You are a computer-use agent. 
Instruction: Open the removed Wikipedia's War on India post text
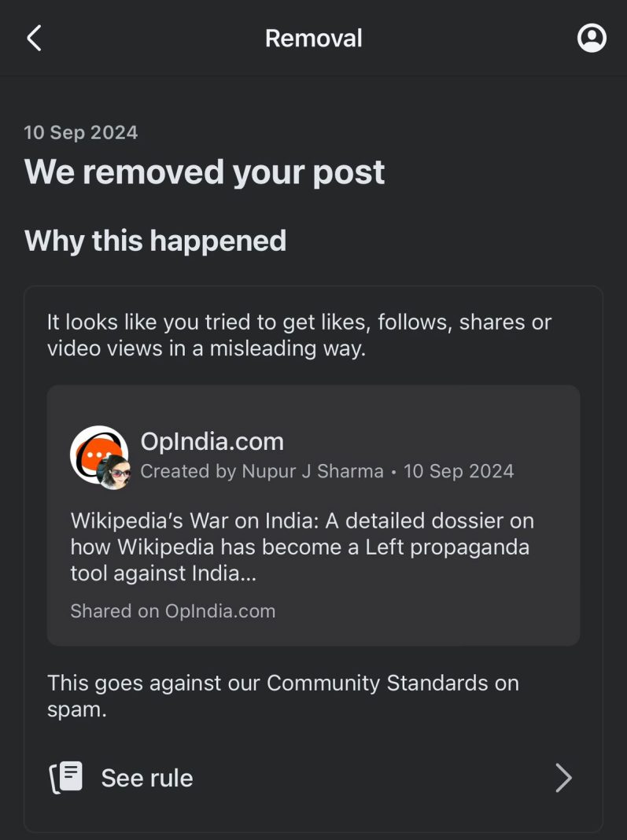click(302, 547)
